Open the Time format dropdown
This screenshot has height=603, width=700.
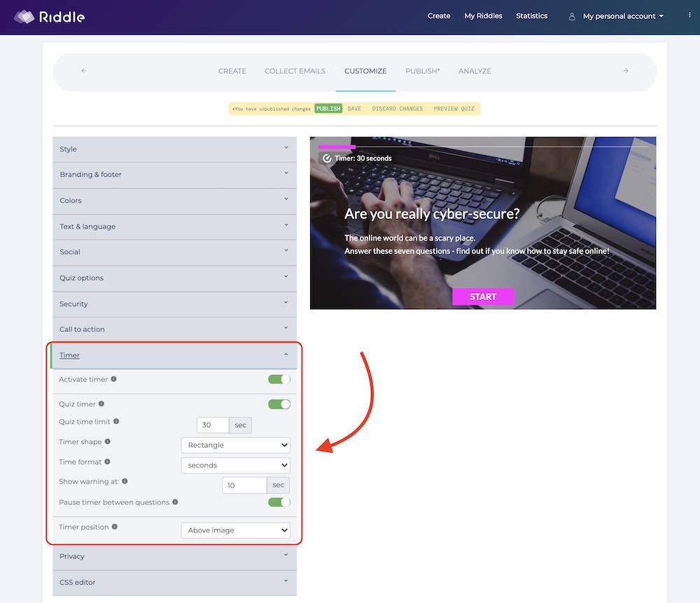tap(236, 465)
